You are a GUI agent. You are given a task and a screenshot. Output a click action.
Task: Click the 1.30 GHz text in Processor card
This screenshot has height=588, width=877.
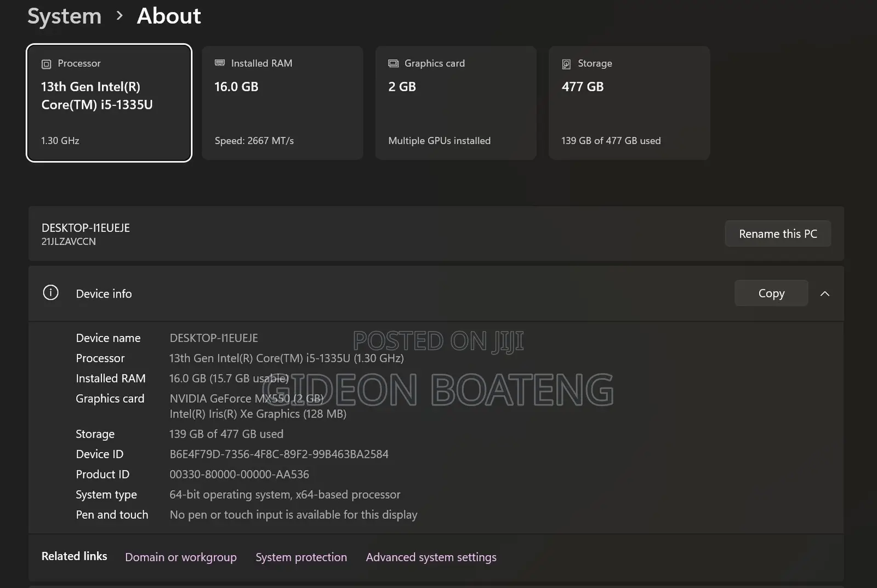pyautogui.click(x=60, y=141)
